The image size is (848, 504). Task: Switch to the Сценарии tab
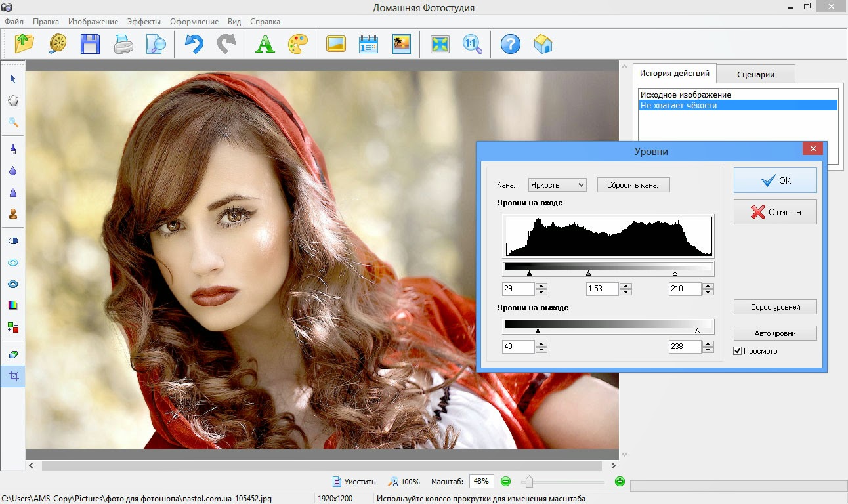[x=755, y=74]
